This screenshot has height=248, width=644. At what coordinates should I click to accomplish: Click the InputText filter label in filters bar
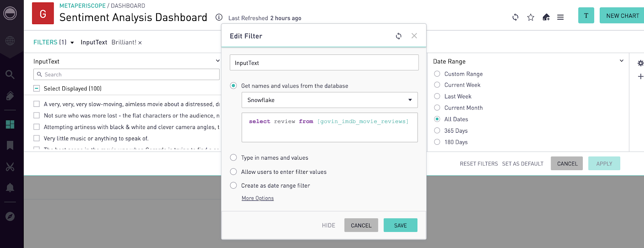pos(94,42)
